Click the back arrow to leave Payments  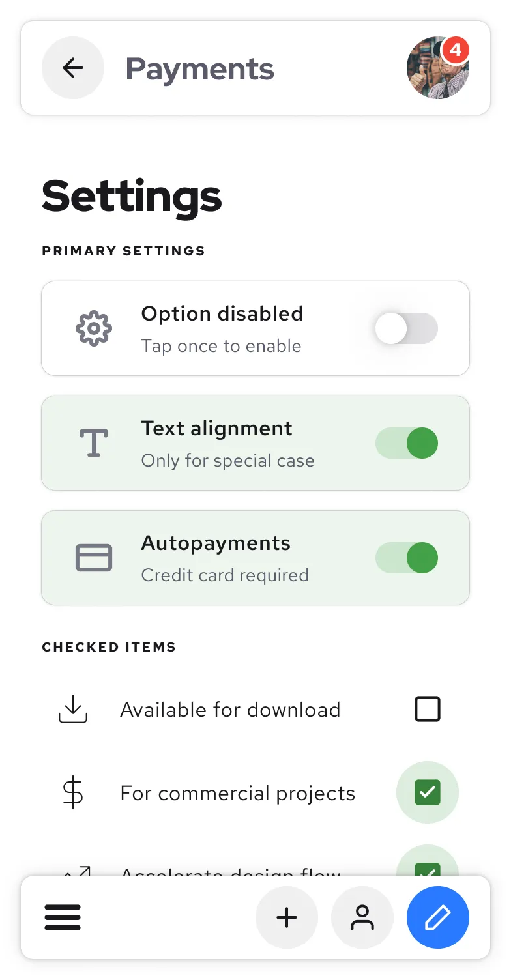pos(73,68)
